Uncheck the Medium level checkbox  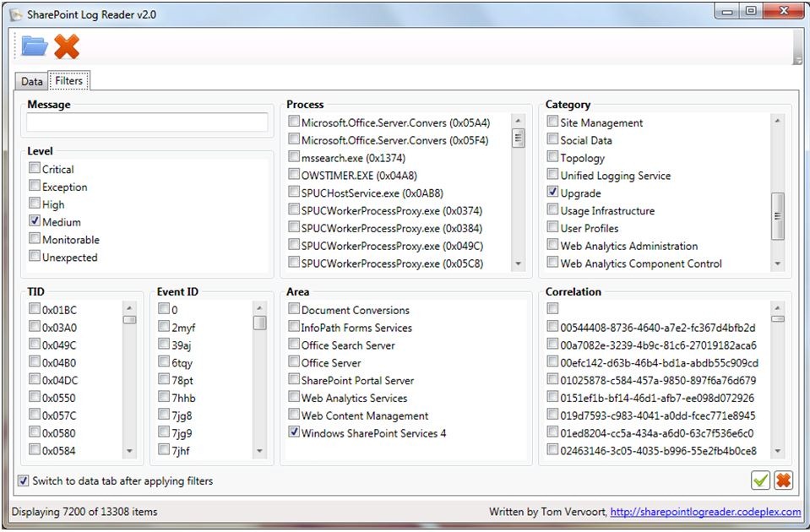tap(35, 221)
